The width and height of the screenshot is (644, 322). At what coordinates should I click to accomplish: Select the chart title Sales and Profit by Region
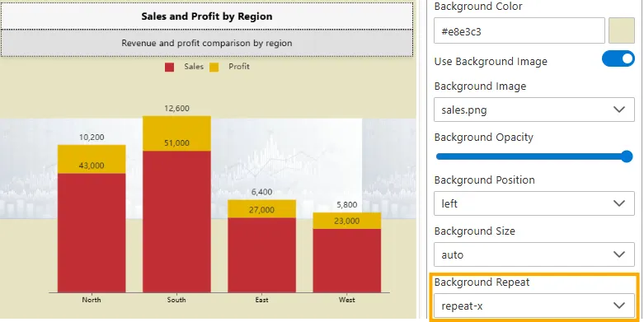(x=207, y=16)
